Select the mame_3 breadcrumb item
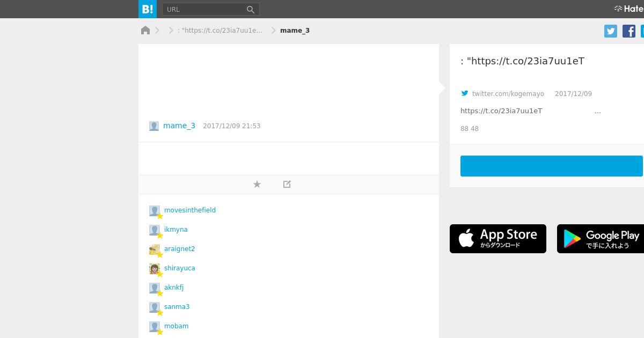The image size is (644, 338). point(295,31)
